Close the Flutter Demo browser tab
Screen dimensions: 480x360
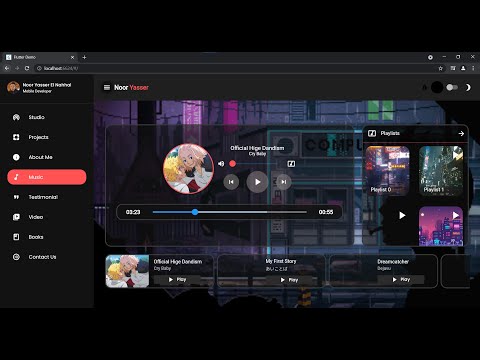pos(72,57)
